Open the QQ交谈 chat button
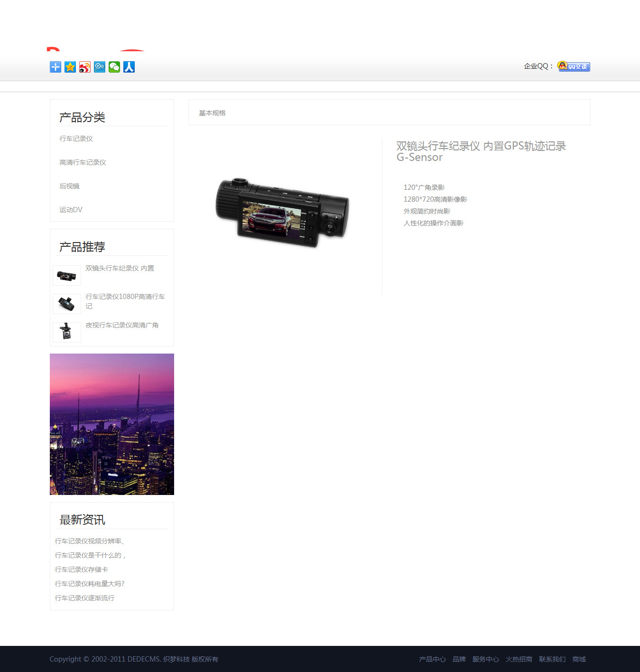Screen dimensions: 640x672 tap(574, 66)
